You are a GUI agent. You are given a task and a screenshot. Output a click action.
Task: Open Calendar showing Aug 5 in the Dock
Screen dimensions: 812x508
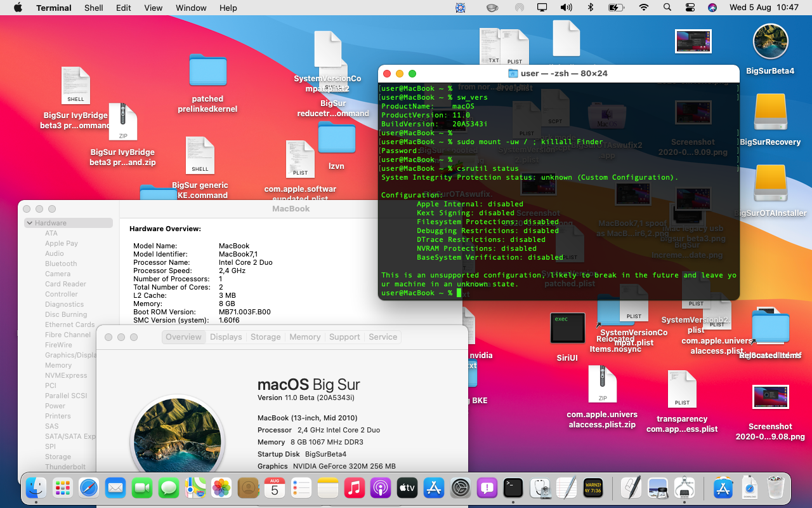tap(275, 488)
